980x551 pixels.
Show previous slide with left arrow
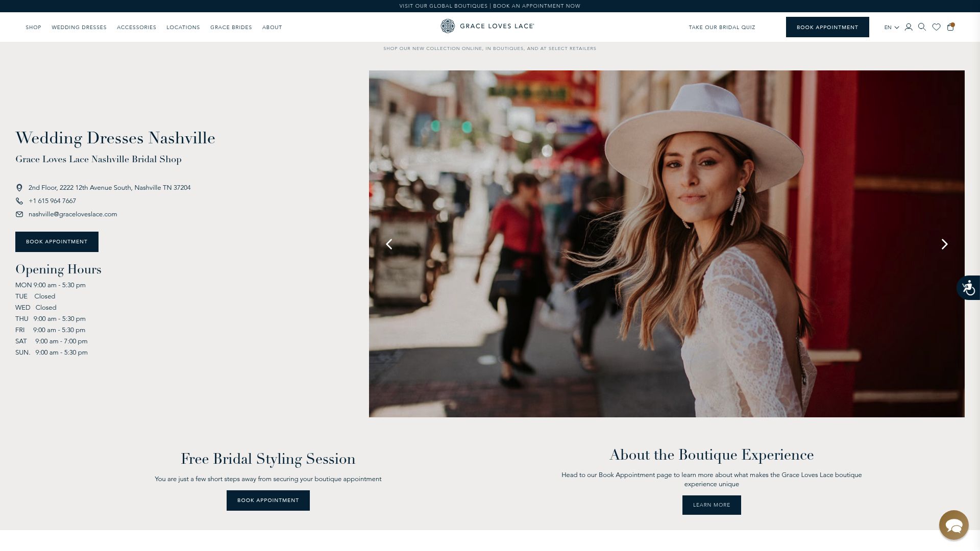point(389,244)
